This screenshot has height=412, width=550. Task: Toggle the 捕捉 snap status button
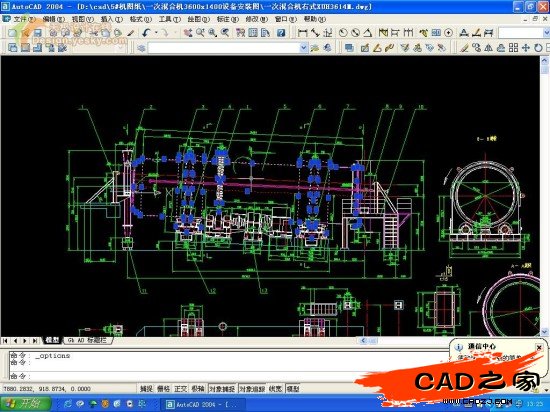[x=146, y=389]
